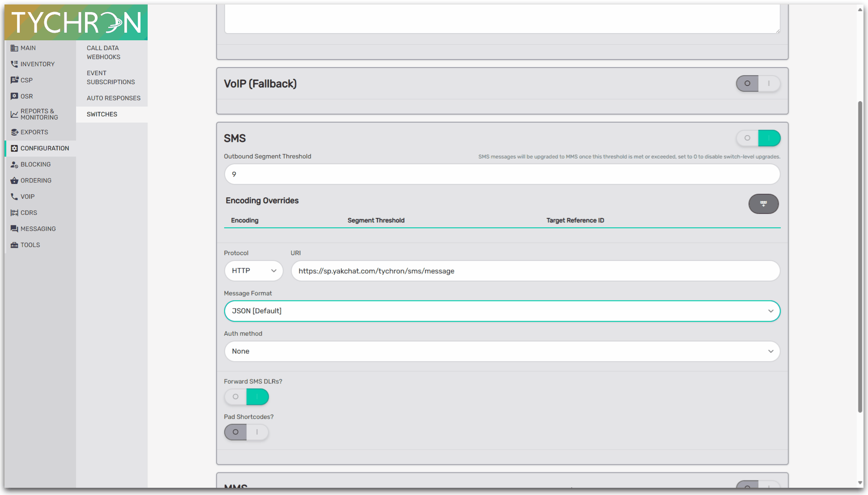Toggle Pad Shortcodes switch

(246, 432)
